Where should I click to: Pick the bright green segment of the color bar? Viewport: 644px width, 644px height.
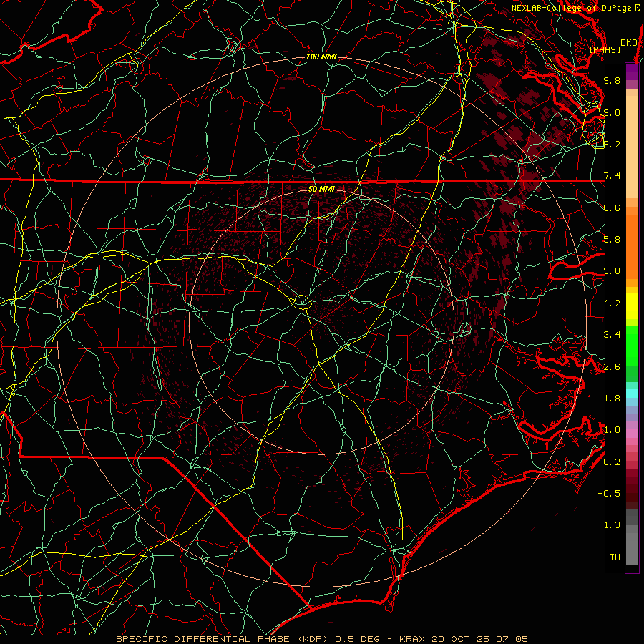[x=632, y=346]
